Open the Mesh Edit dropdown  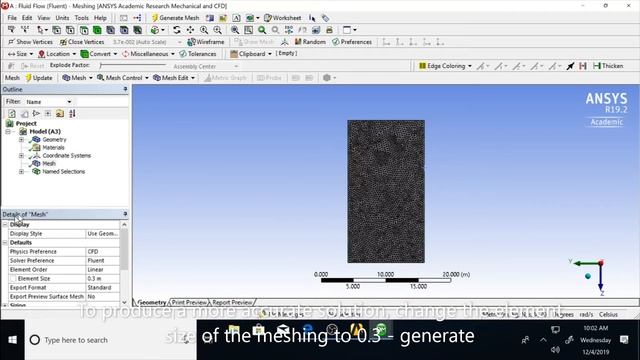[x=174, y=78]
